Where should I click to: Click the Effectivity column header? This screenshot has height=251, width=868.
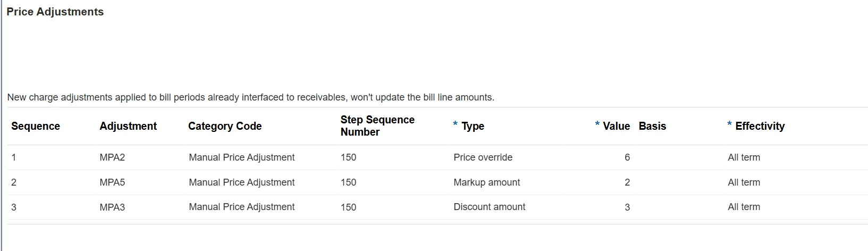(x=760, y=126)
